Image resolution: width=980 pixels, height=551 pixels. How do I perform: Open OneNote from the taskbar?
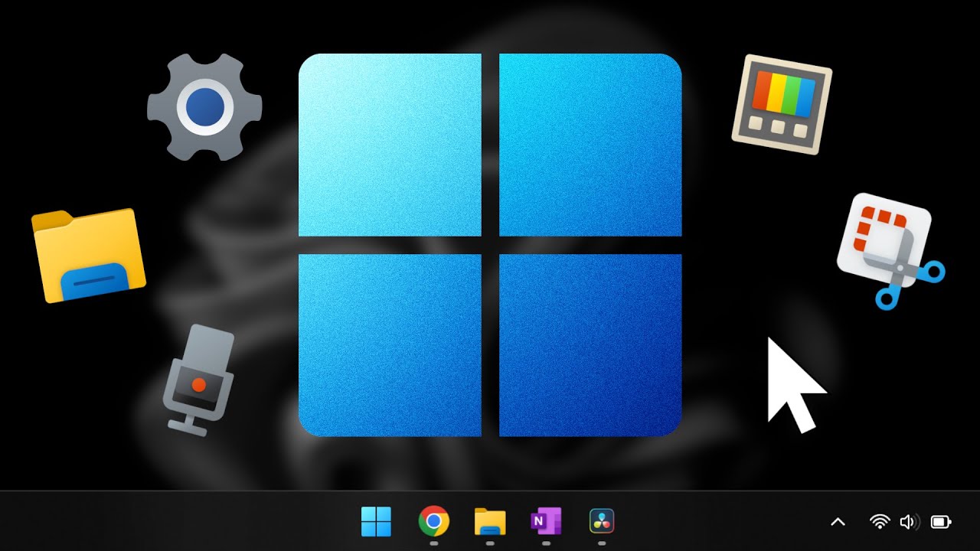[x=546, y=522]
